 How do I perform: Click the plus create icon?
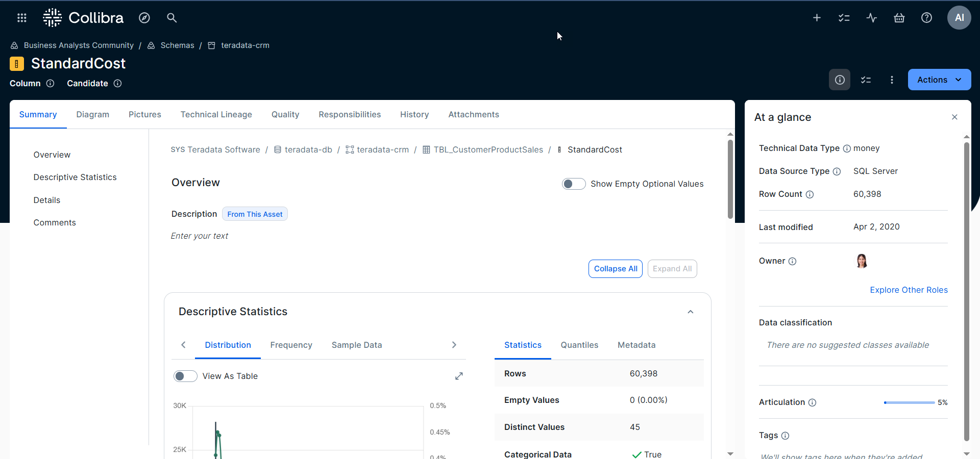point(817,18)
